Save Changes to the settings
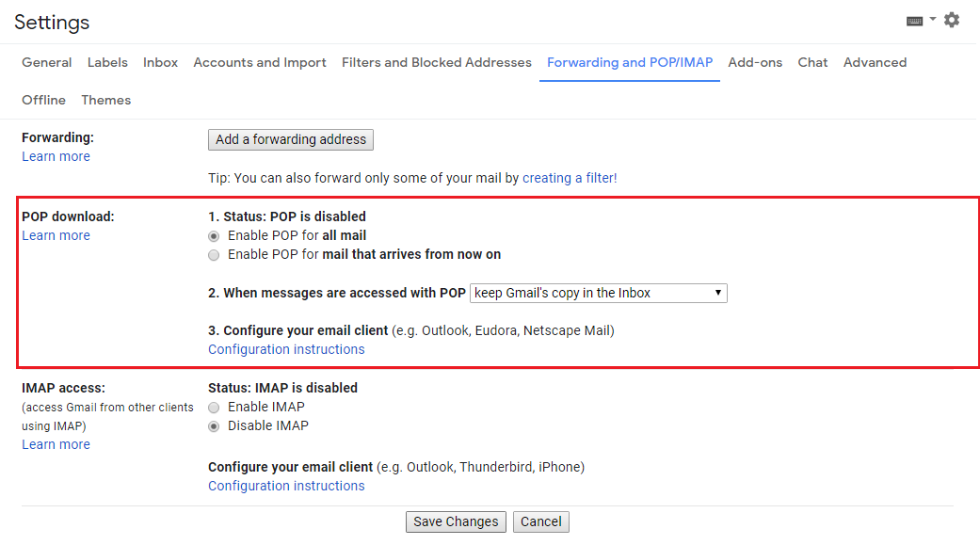 point(456,521)
